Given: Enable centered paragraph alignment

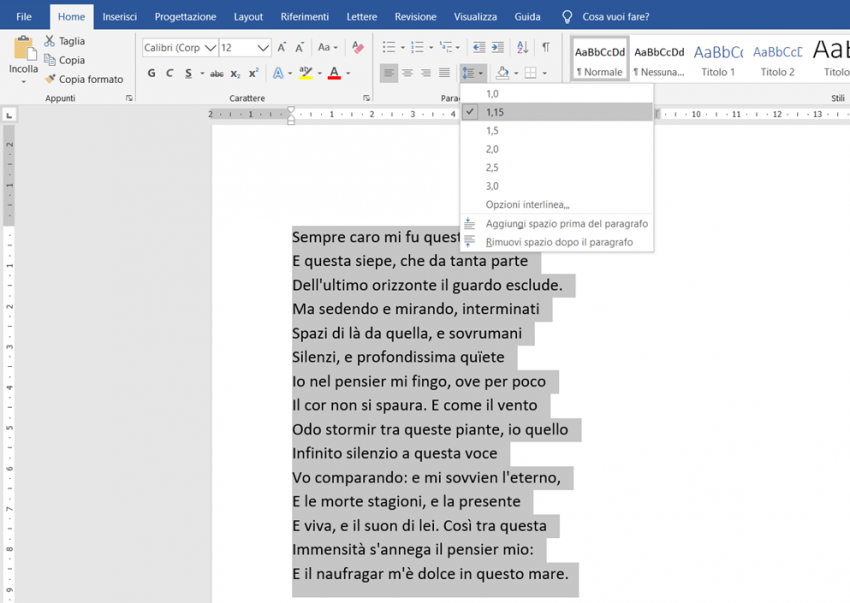Looking at the screenshot, I should (406, 72).
